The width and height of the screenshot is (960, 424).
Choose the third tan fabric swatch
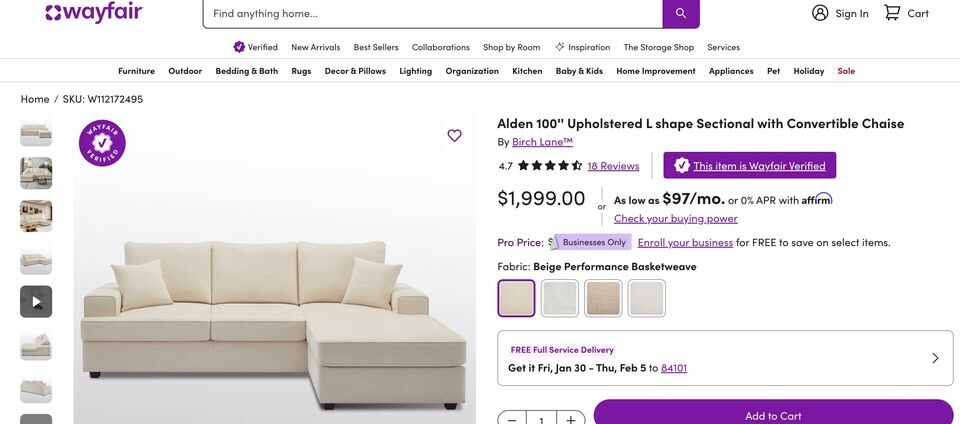[x=603, y=298]
